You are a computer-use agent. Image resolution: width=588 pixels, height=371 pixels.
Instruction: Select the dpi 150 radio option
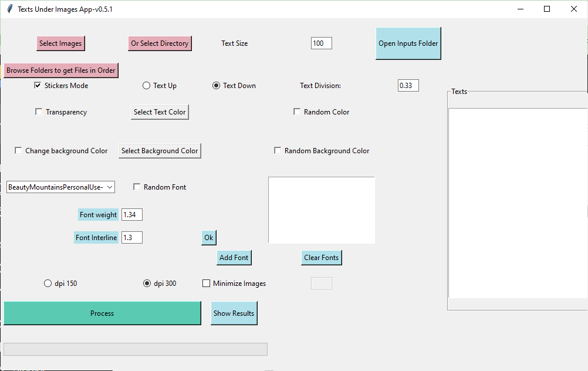pyautogui.click(x=48, y=283)
